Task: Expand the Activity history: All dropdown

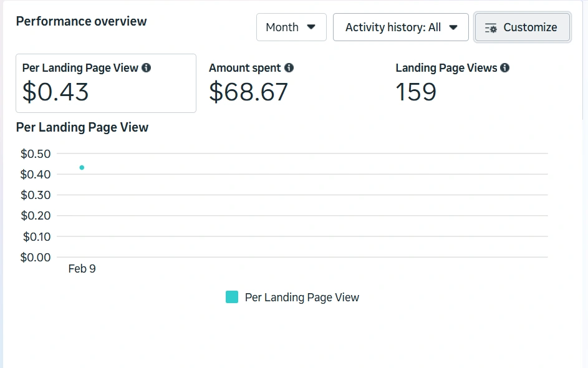Action: tap(400, 27)
